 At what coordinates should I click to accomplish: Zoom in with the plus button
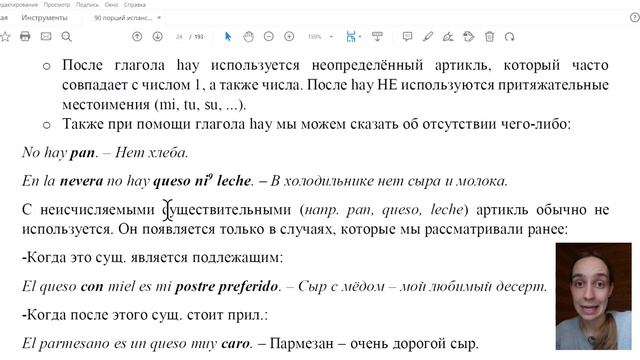click(289, 37)
